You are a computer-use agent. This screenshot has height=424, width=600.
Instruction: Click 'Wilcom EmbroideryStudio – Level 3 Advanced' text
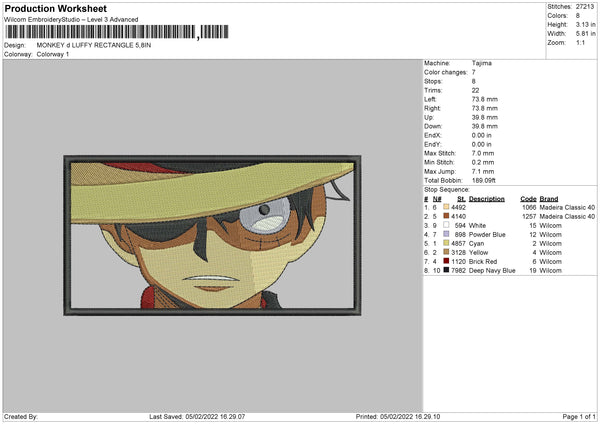[71, 20]
